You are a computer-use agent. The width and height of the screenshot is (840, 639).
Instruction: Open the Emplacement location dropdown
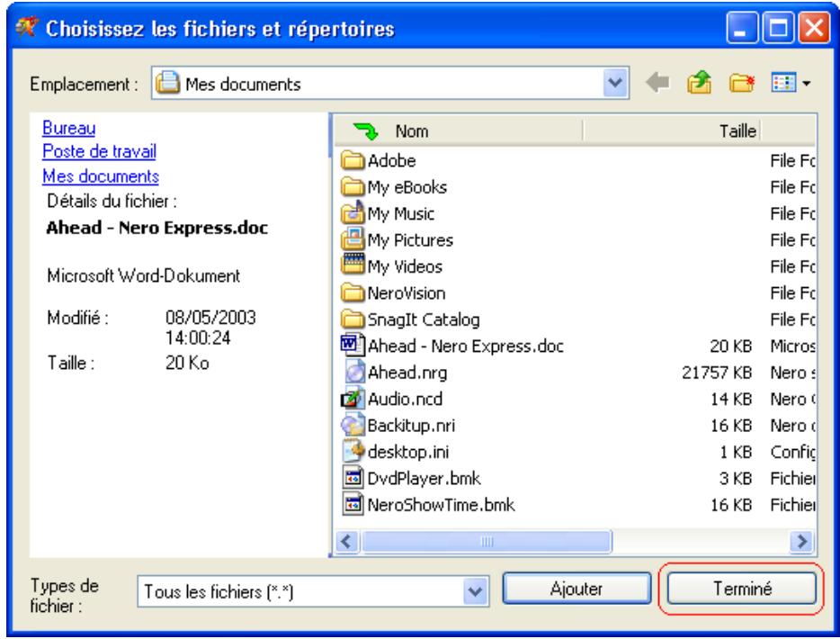click(615, 83)
